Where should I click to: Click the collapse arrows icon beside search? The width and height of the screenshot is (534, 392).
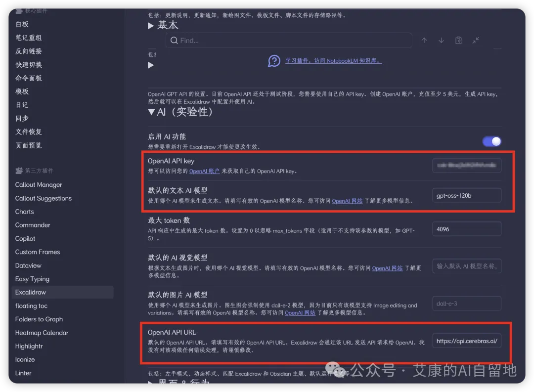pyautogui.click(x=476, y=41)
